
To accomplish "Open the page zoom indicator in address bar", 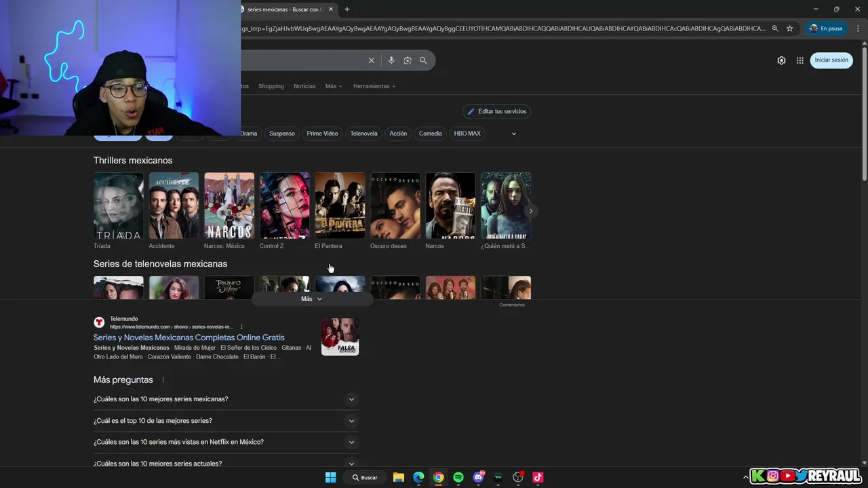I will click(775, 28).
